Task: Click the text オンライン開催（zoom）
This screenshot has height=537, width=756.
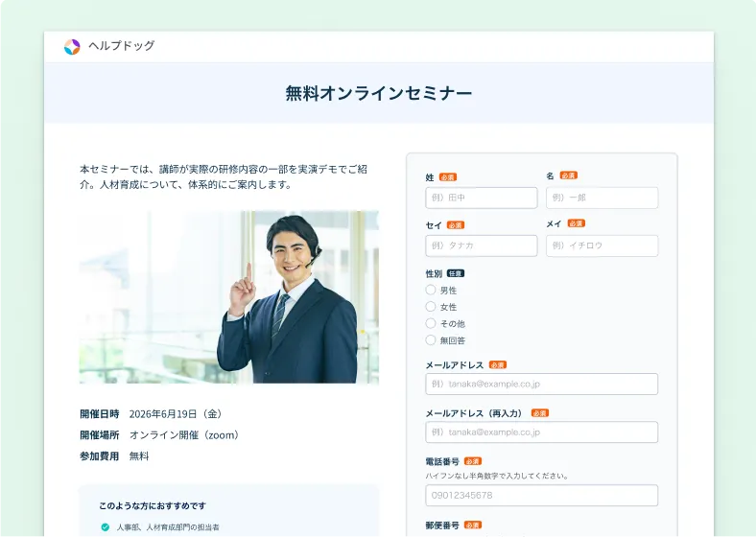Action: pos(184,435)
